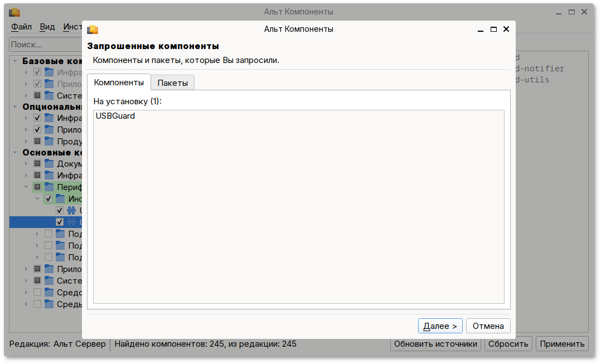This screenshot has width=601, height=364.
Task: Select the Периф folder icon
Action: [49, 187]
